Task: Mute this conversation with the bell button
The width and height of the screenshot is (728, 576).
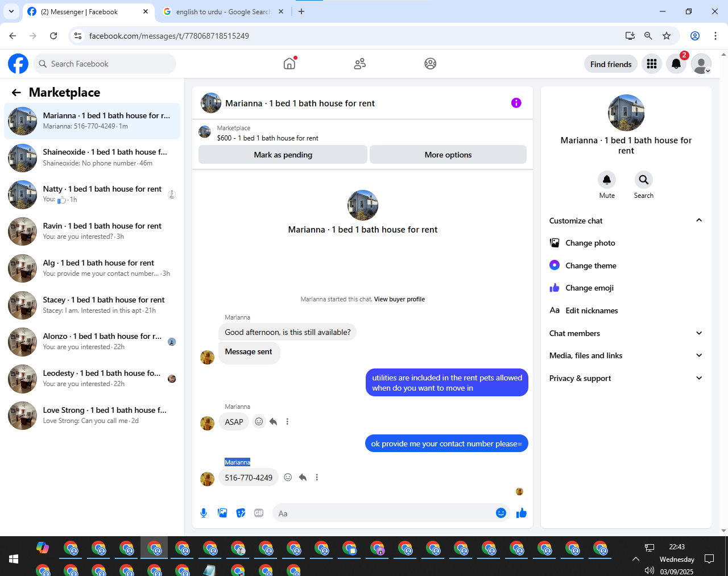Action: 607,180
